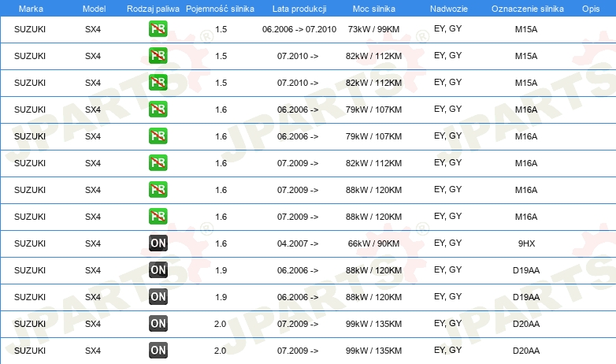The image size is (616, 364).
Task: Click the PB petrol icon in the 1.6 82kW / 112KM row
Action: (x=158, y=163)
